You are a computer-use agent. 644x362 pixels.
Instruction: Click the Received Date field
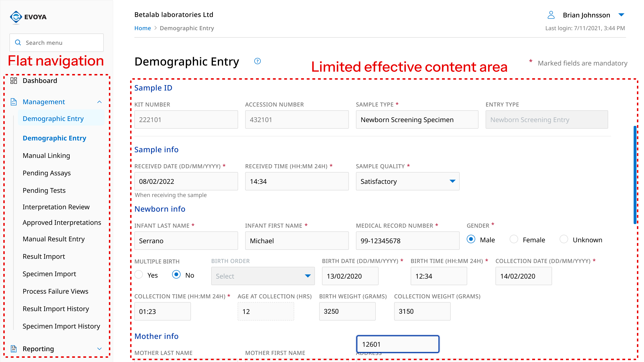point(186,181)
